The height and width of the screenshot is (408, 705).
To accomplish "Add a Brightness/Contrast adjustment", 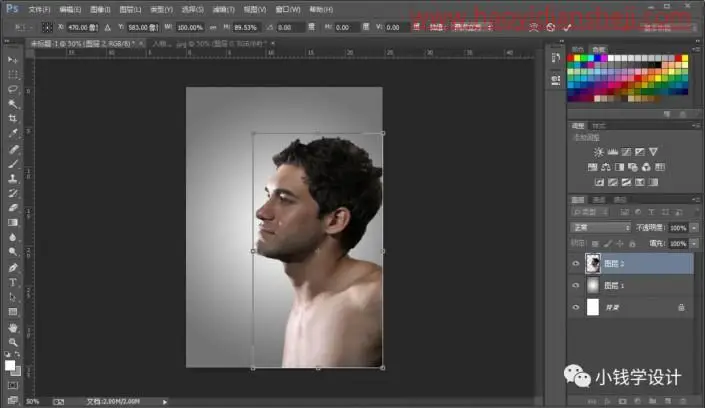I will click(x=598, y=152).
